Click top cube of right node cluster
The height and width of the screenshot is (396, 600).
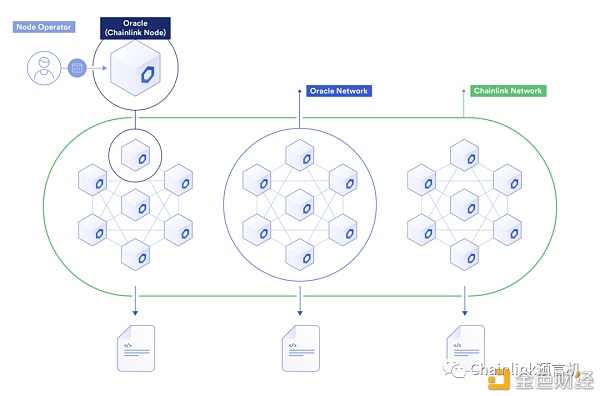[x=464, y=155]
